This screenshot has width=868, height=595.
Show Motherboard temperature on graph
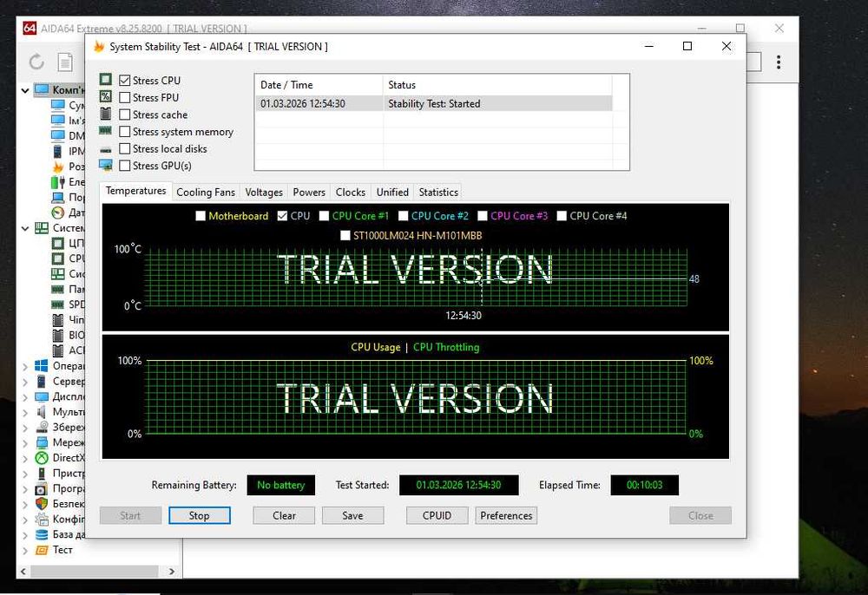click(201, 216)
